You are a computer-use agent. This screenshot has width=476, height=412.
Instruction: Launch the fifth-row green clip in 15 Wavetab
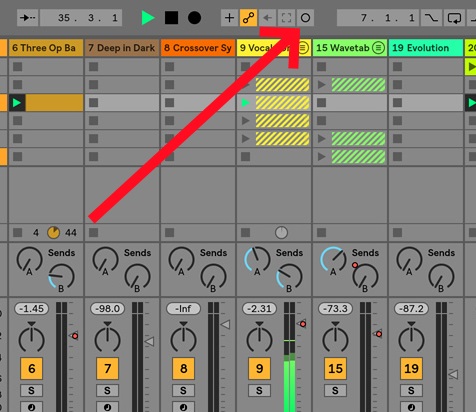pyautogui.click(x=322, y=139)
